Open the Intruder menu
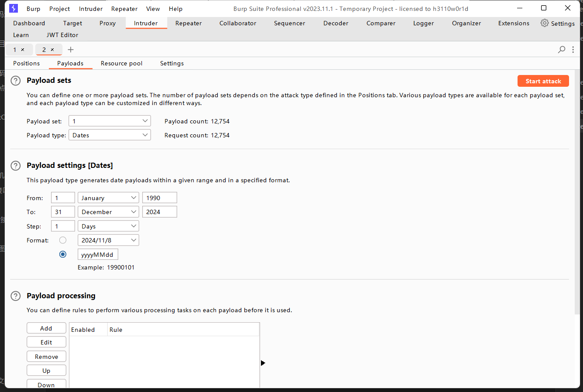 click(91, 9)
